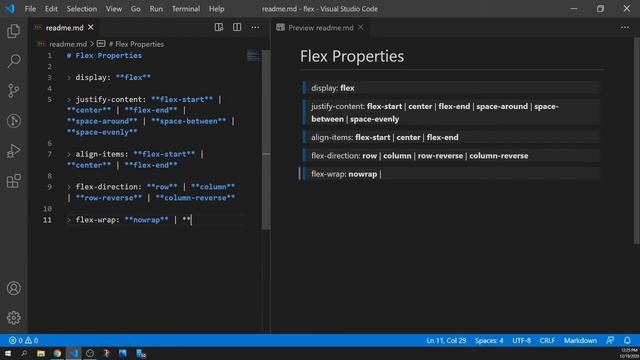Screen dimensions: 640x360
Task: Open the Terminal menu
Action: [x=186, y=9]
